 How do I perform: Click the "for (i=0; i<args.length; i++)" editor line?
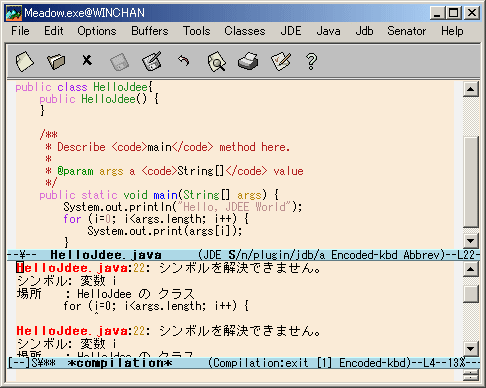click(x=156, y=219)
